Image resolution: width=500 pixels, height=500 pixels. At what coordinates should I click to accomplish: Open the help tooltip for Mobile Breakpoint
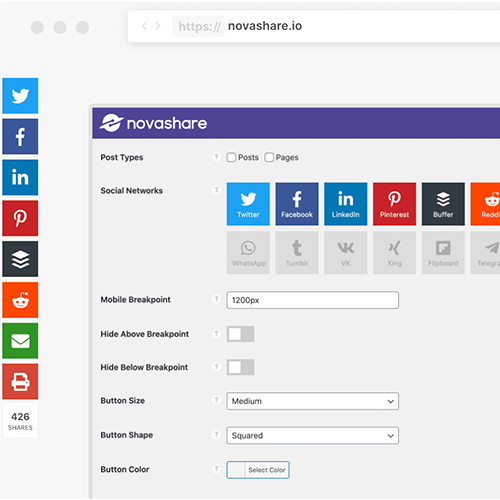[216, 299]
